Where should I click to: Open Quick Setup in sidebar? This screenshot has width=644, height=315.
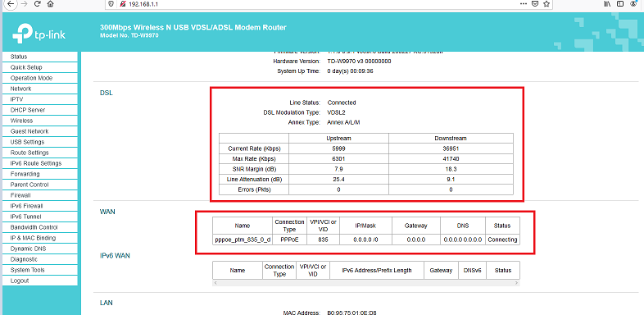click(40, 67)
